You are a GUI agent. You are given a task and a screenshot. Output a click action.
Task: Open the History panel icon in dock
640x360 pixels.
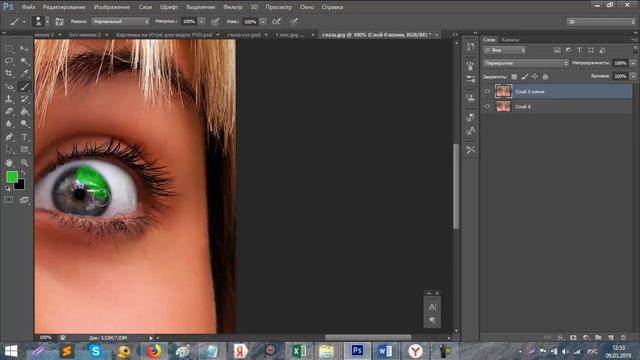[x=470, y=47]
